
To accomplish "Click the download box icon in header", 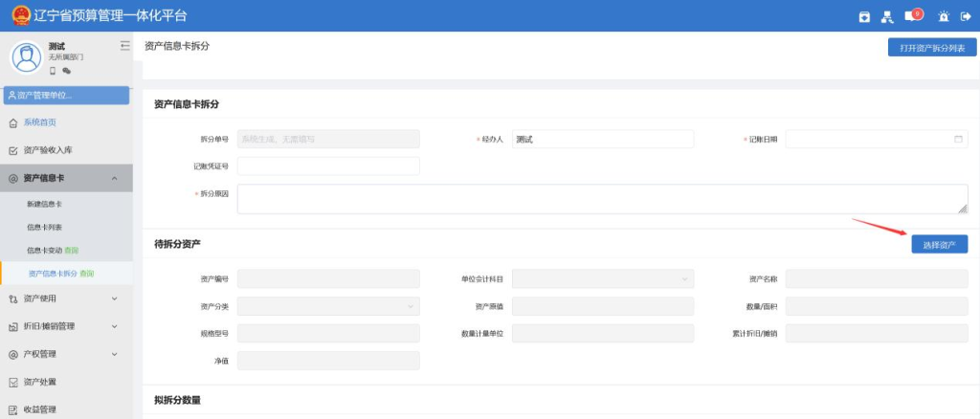I will tap(864, 16).
